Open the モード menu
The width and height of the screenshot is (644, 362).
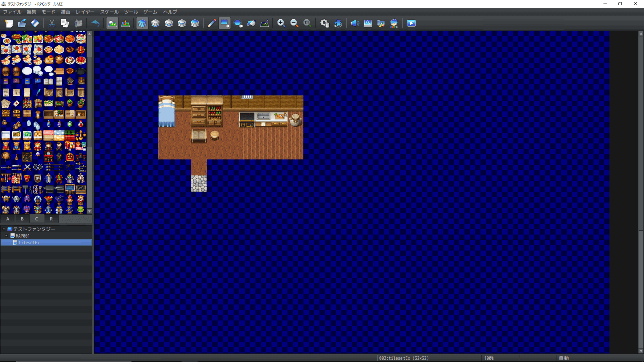(49, 12)
